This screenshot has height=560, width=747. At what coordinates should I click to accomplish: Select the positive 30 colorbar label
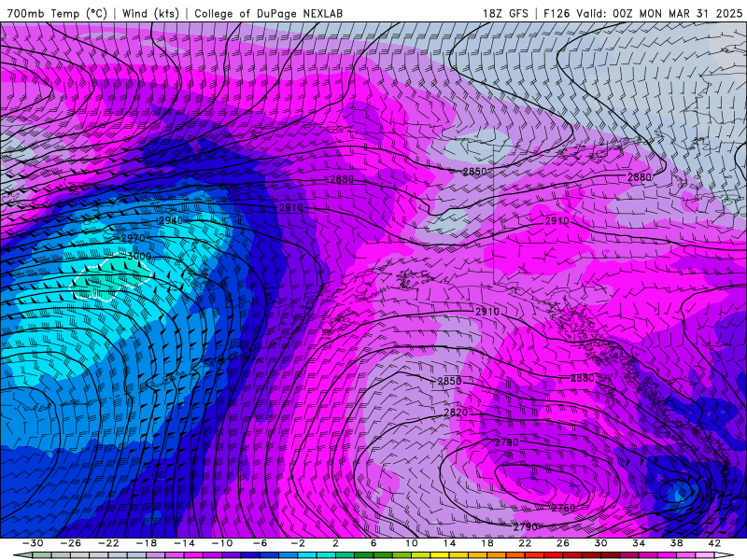point(600,543)
